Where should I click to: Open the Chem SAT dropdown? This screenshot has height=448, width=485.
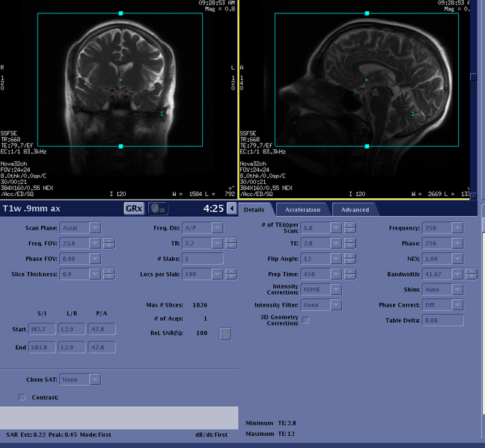coord(95,380)
